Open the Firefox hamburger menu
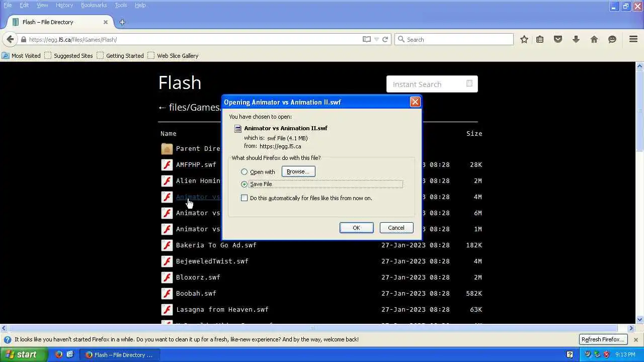644x362 pixels. 633,39
